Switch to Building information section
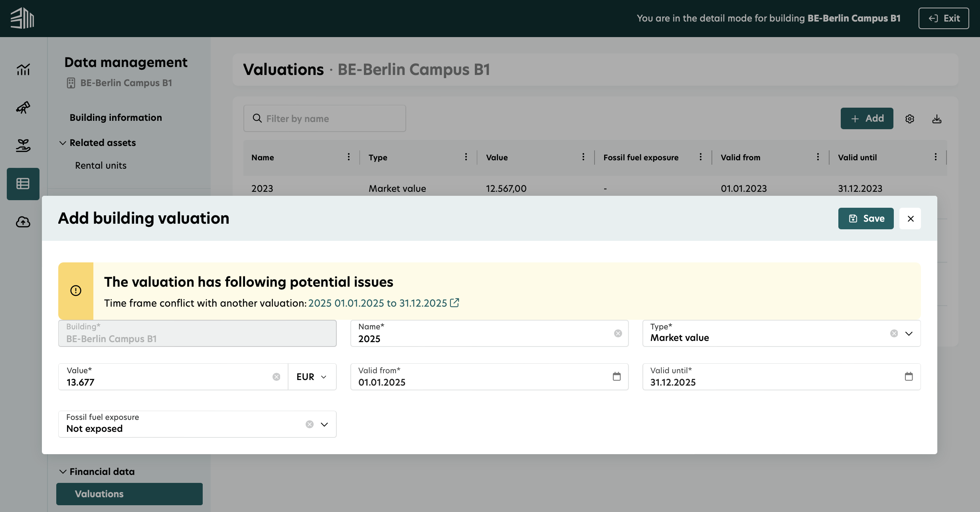The height and width of the screenshot is (512, 980). [x=116, y=117]
